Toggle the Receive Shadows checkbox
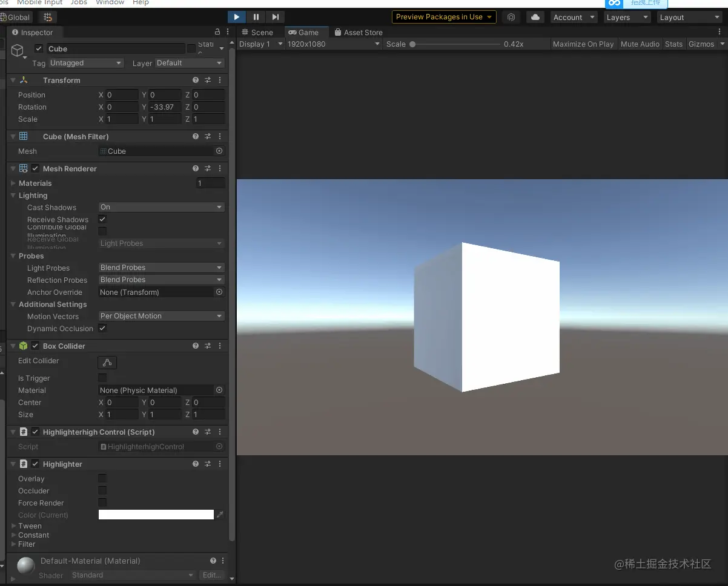 [102, 219]
